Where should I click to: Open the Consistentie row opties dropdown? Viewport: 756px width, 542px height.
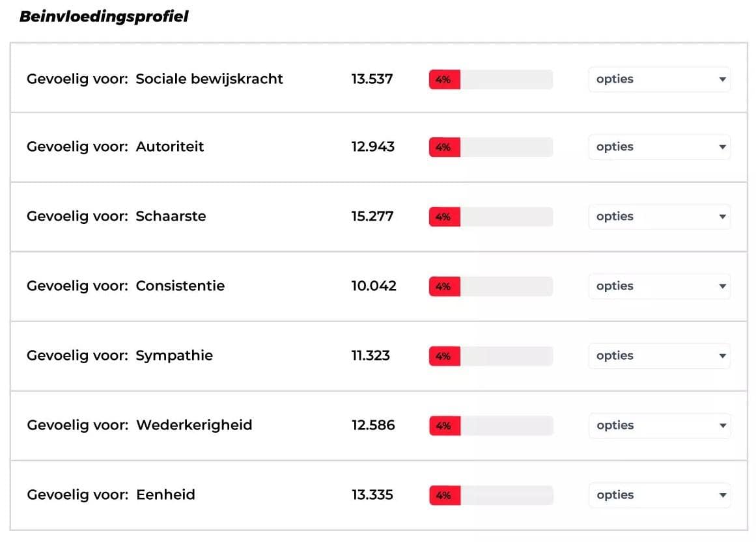tap(659, 286)
